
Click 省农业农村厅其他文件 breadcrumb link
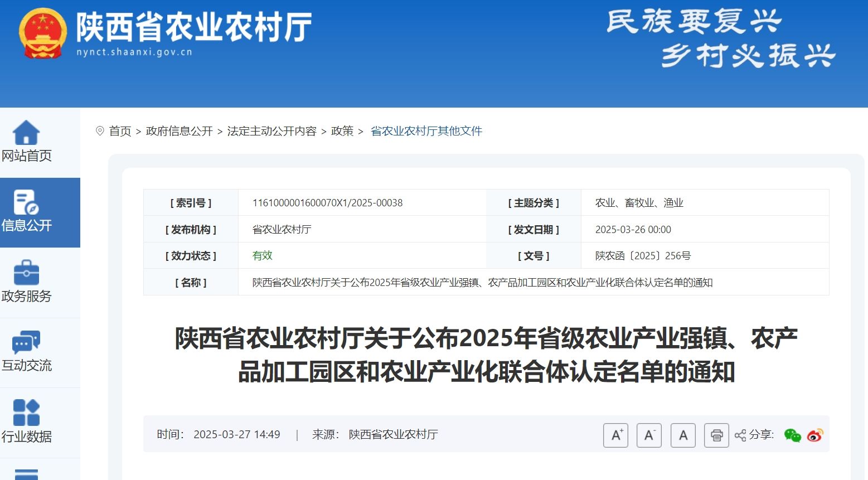tap(426, 131)
